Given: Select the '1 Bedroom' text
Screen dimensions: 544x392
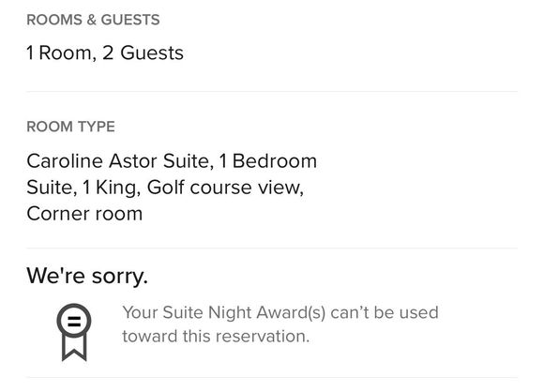Looking at the screenshot, I should 268,161.
